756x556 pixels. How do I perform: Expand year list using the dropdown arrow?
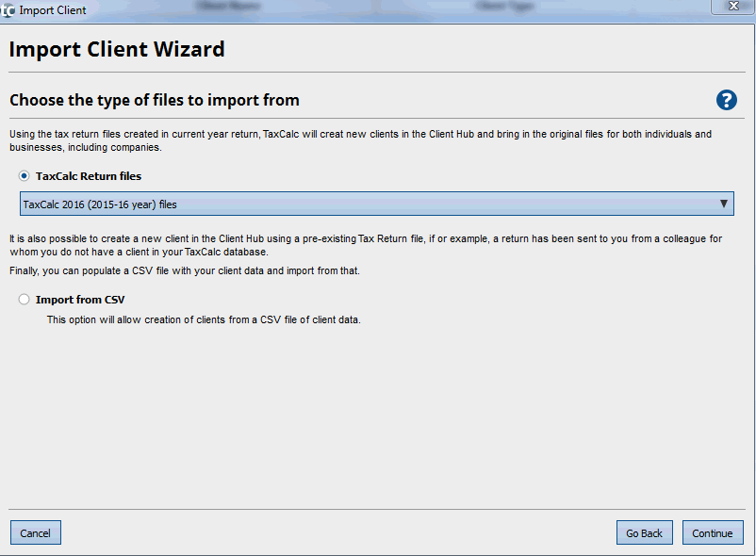723,204
